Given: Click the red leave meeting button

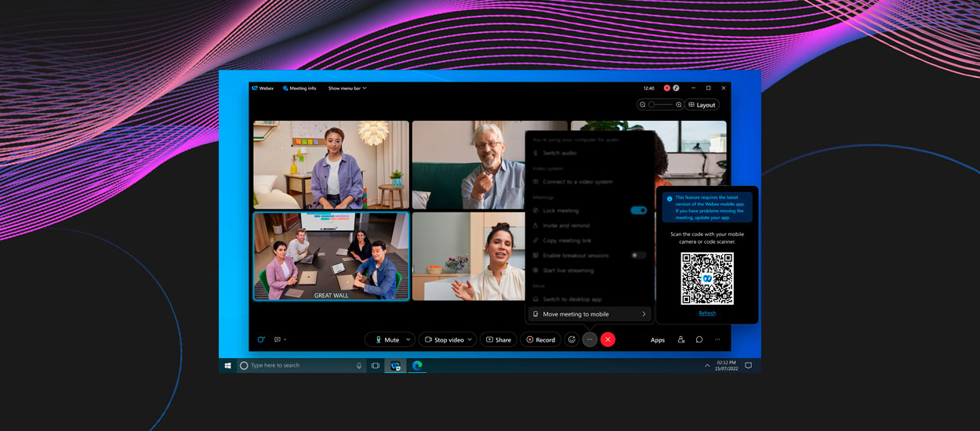Looking at the screenshot, I should [608, 339].
